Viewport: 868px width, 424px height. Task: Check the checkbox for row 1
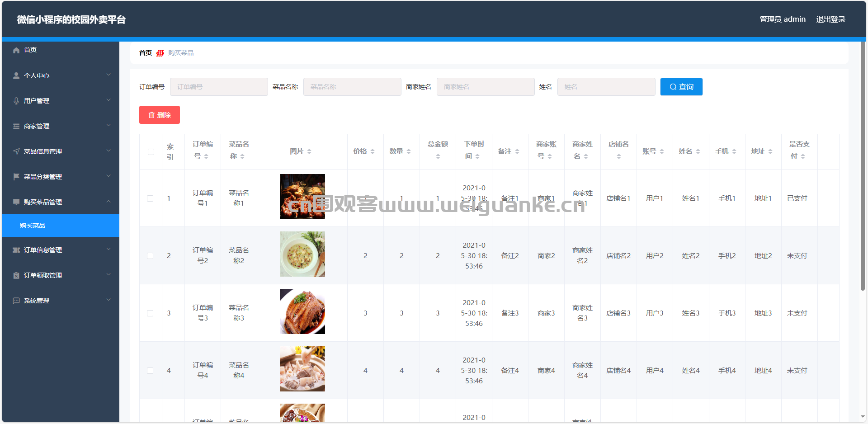[150, 198]
